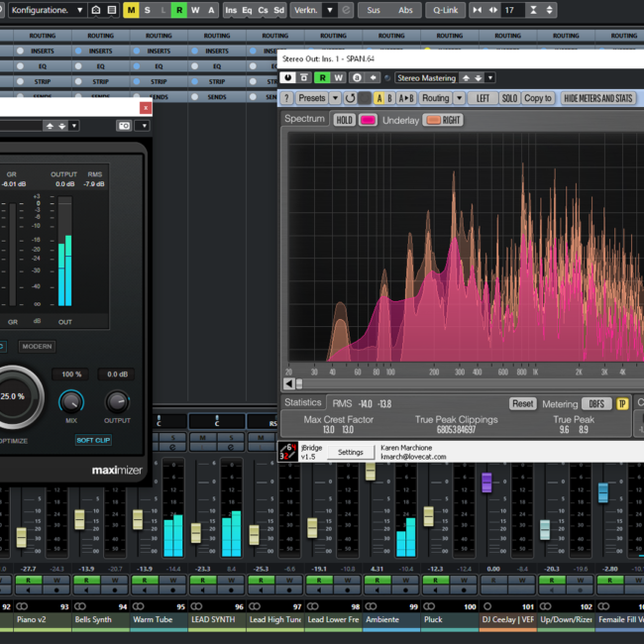The width and height of the screenshot is (644, 644).
Task: Select SPAN state A
Action: 379,98
